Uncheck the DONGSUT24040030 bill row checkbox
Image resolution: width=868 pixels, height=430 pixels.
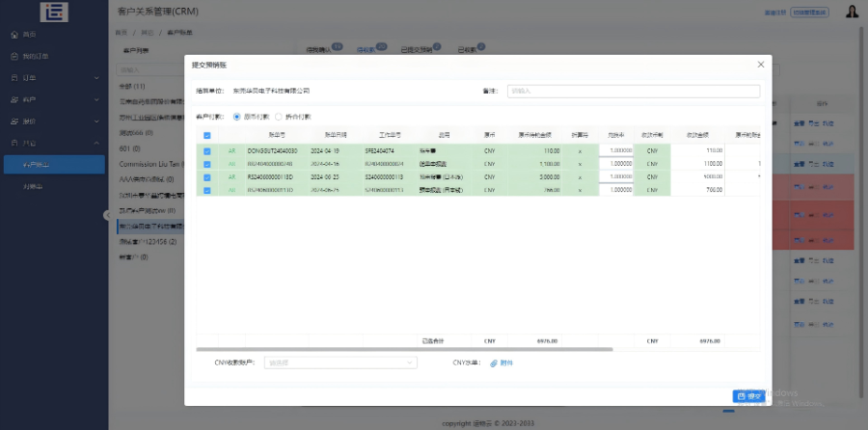[207, 151]
